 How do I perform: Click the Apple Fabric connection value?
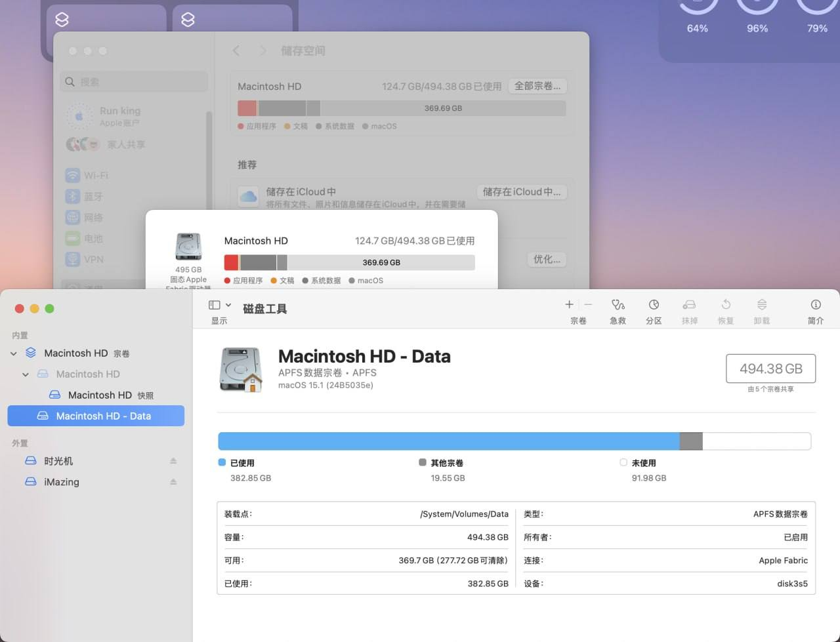coord(783,561)
